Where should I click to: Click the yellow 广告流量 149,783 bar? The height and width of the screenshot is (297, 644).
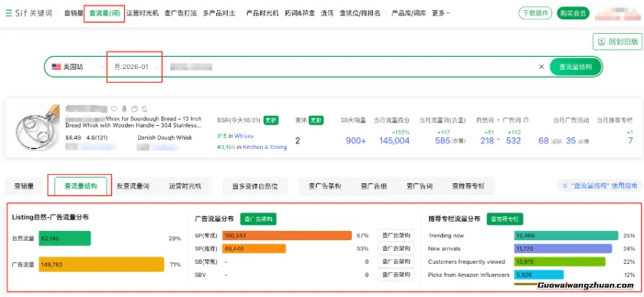[101, 265]
